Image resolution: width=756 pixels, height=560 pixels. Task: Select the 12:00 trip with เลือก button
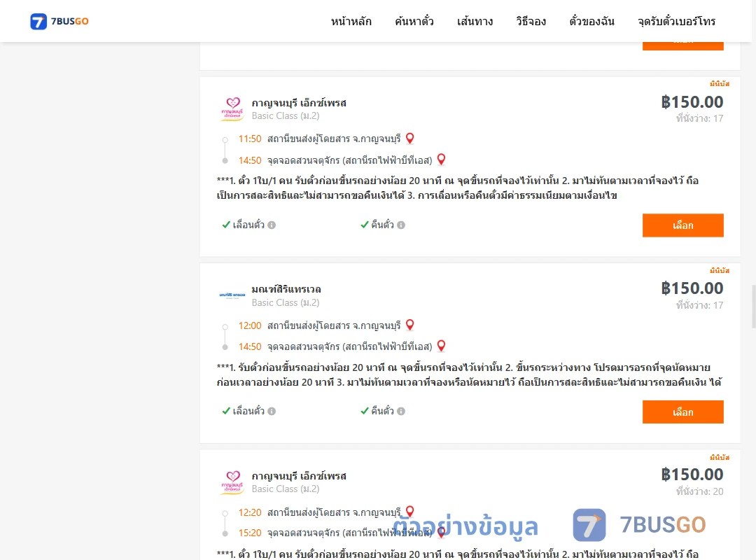682,412
